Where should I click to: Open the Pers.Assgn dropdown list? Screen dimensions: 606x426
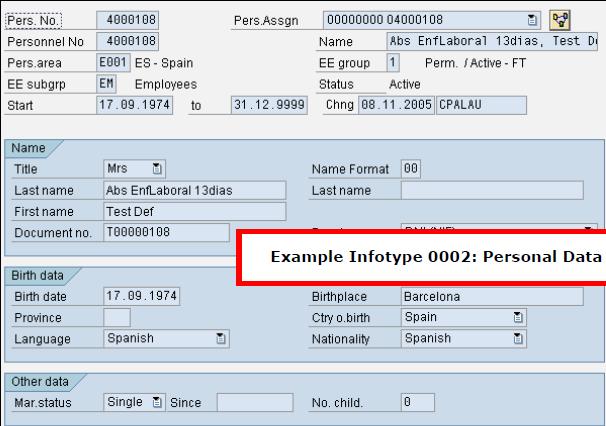click(x=532, y=19)
